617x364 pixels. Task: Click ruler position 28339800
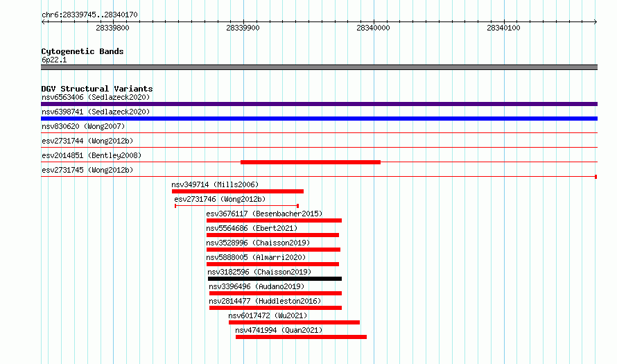pos(112,28)
